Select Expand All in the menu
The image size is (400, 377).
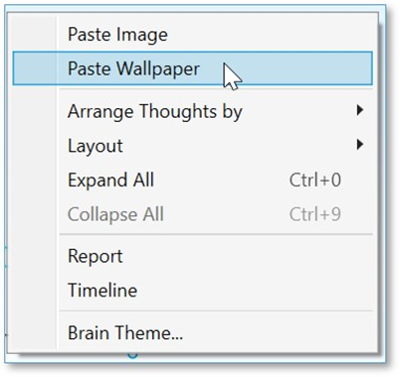[x=192, y=180]
